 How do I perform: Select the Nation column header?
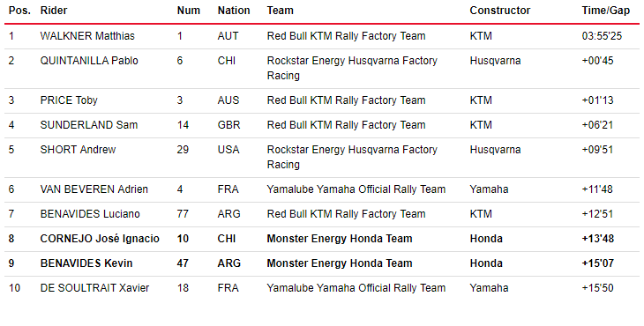tap(234, 11)
